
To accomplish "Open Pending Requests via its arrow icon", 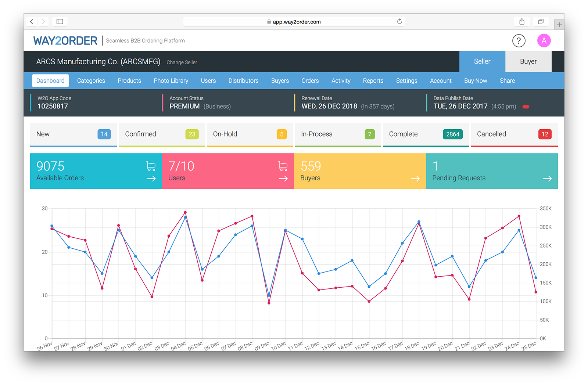I will click(548, 179).
